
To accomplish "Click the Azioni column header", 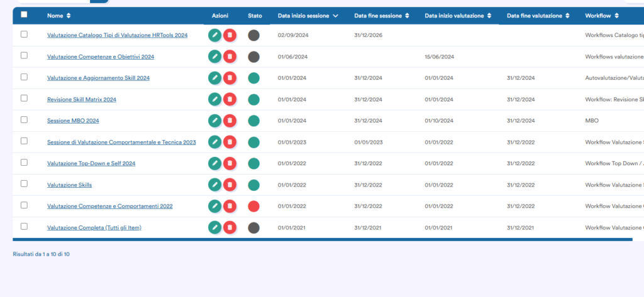I will [x=220, y=16].
